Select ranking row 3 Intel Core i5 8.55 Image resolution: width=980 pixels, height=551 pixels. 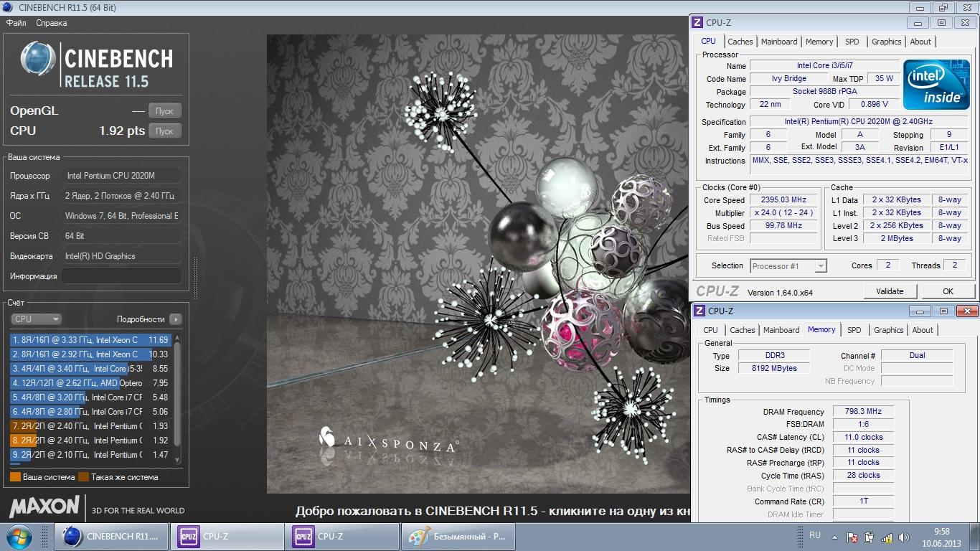coord(90,369)
